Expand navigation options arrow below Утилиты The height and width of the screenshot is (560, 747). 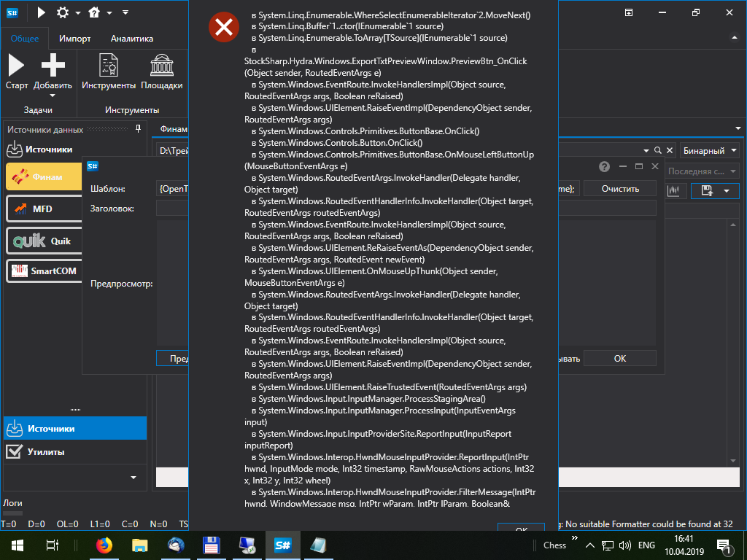click(133, 477)
